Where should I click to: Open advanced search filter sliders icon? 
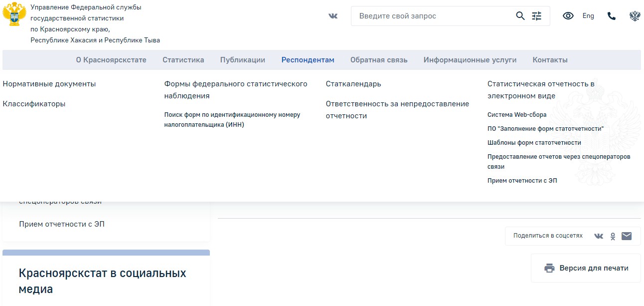click(536, 16)
